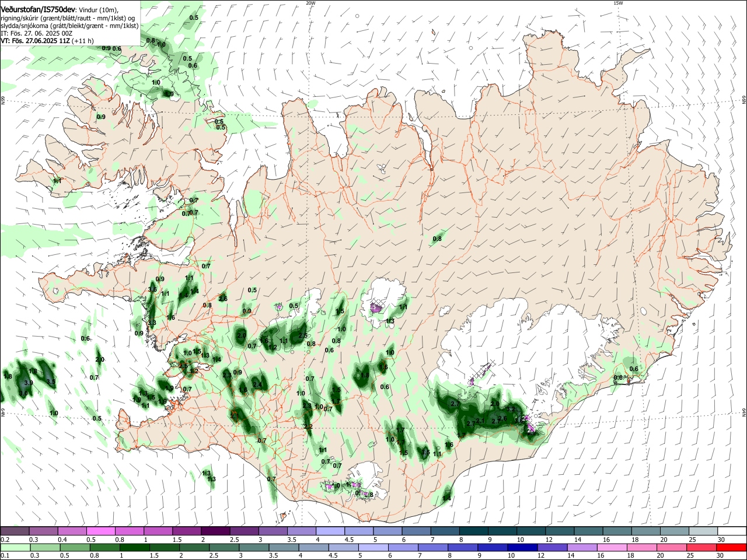This screenshot has width=747, height=560.
Task: Select the 'Vindur (10m)' label
Action: [x=99, y=10]
